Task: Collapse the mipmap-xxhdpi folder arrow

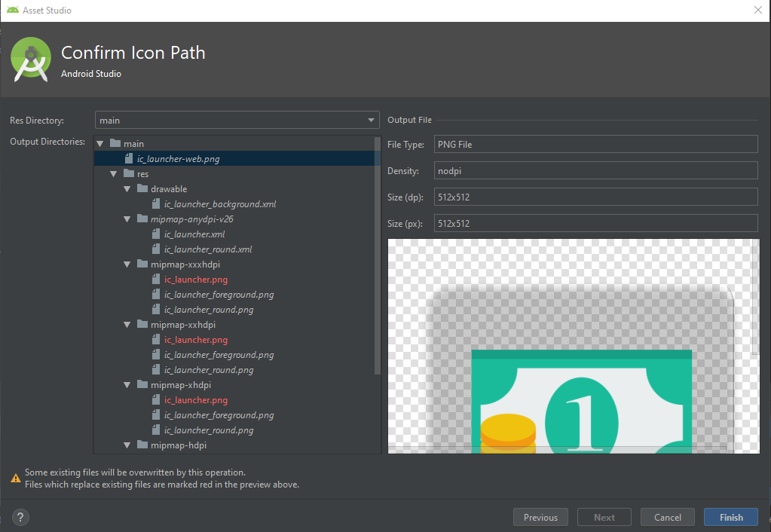Action: click(x=127, y=325)
